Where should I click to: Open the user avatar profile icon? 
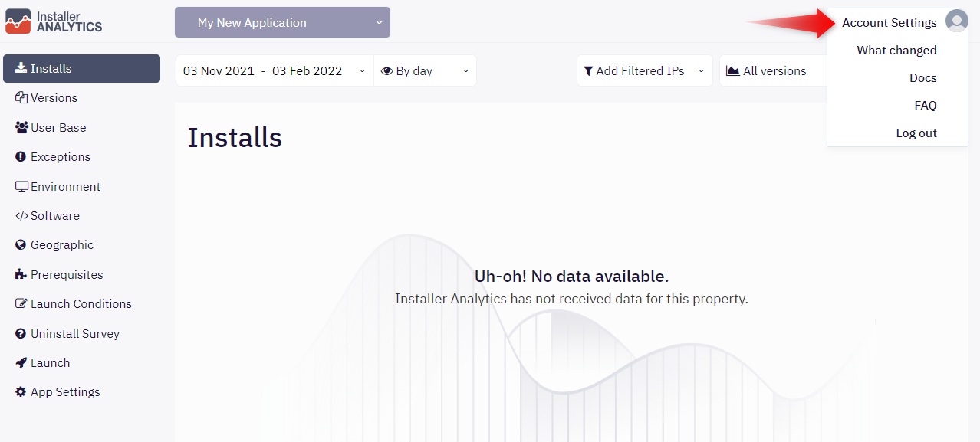(x=956, y=21)
